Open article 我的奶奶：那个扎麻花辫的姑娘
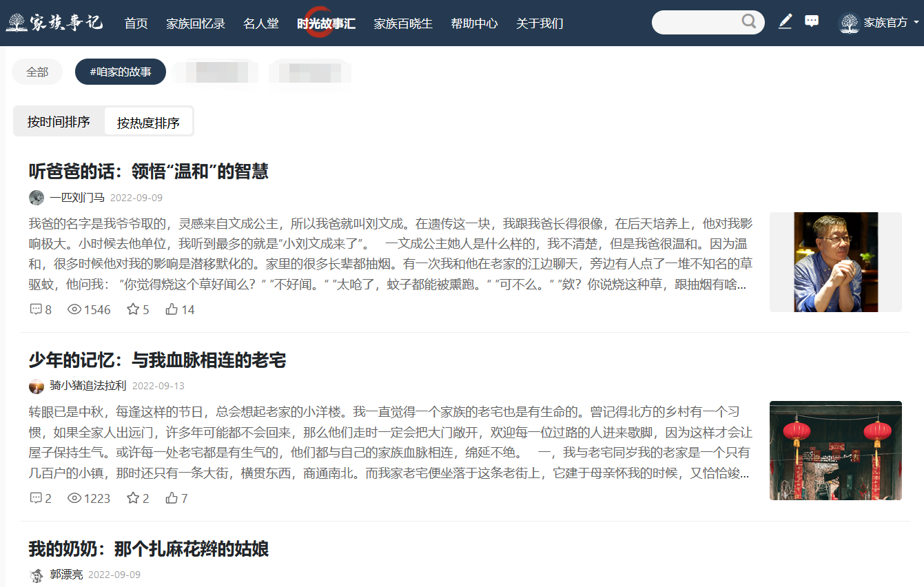Screen dimensions: 924x587 [148, 548]
